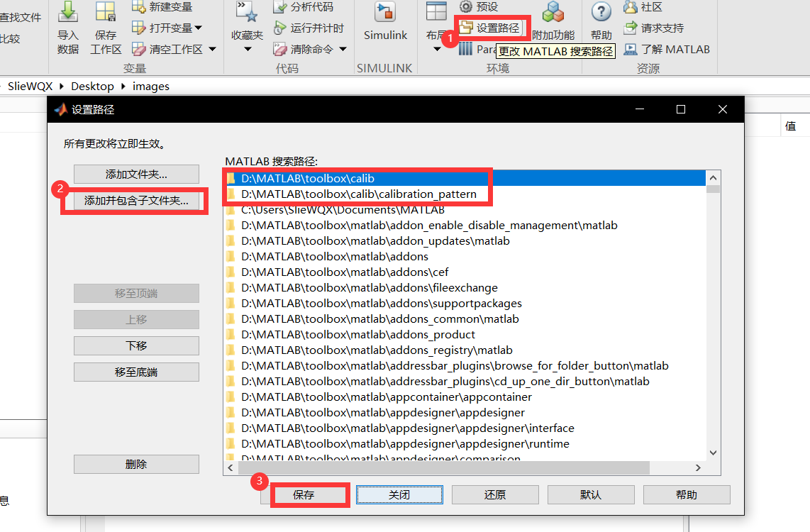Click the path list scroll down arrow
The width and height of the screenshot is (810, 532).
[714, 453]
